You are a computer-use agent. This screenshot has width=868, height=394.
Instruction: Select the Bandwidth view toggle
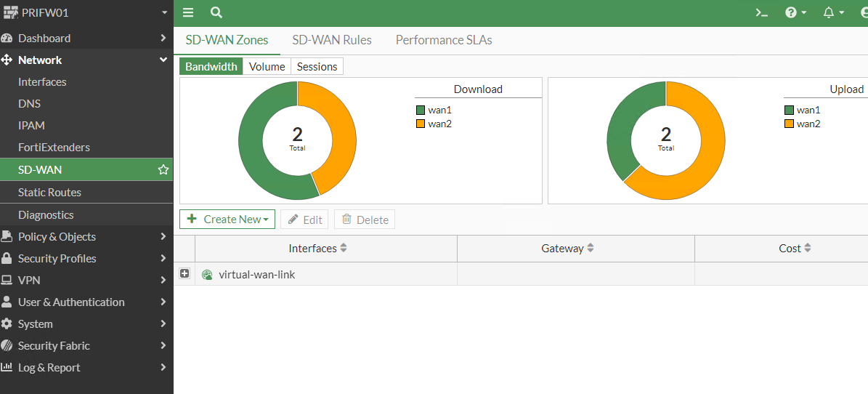[211, 66]
